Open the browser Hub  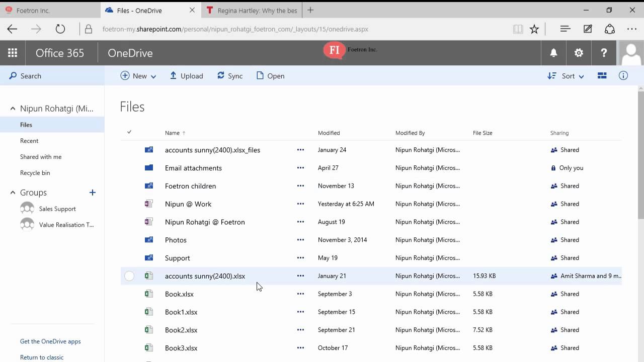click(x=565, y=29)
